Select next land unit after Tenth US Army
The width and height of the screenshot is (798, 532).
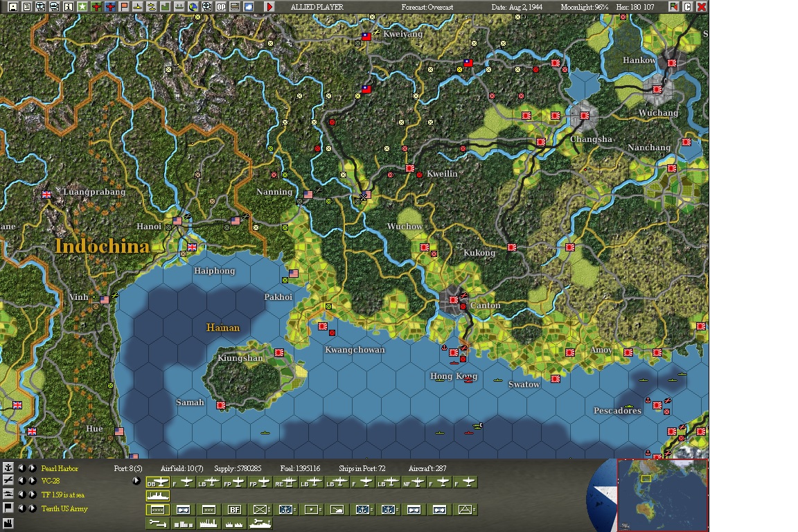(x=33, y=508)
